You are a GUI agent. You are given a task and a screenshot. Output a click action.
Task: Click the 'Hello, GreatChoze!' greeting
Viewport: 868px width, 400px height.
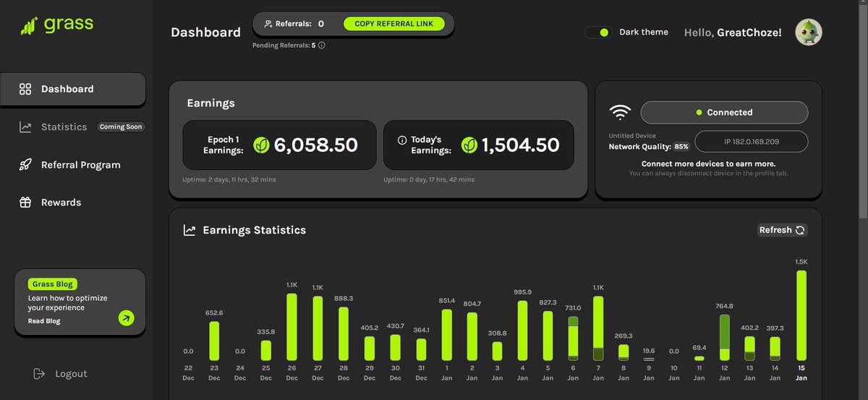[x=733, y=33]
